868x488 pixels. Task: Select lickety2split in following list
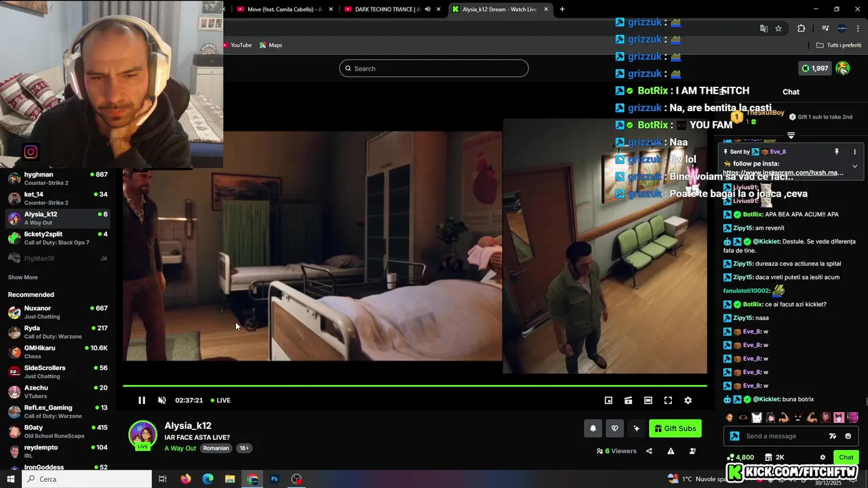click(58, 238)
